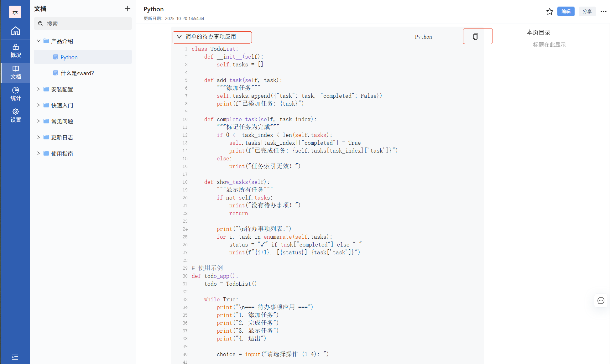Viewport: 610px width, 364px height.
Task: Expand the 常见问题 folder
Action: point(39,121)
